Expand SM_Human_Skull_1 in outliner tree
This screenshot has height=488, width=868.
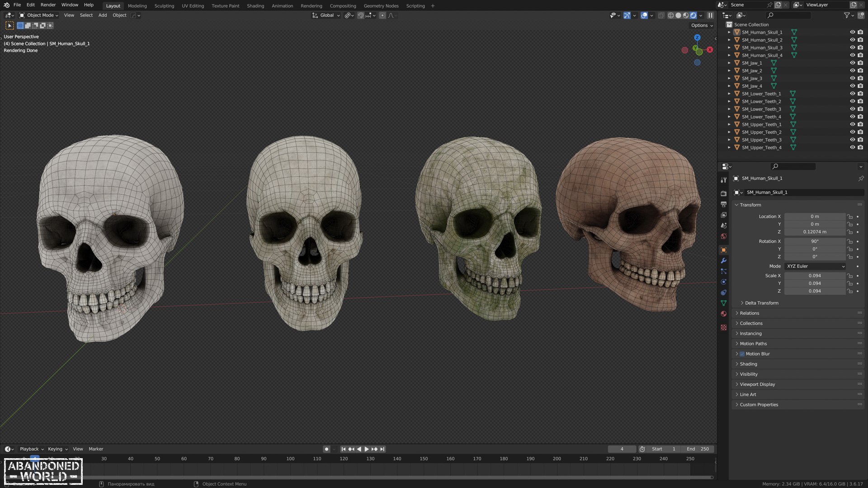[x=729, y=32]
